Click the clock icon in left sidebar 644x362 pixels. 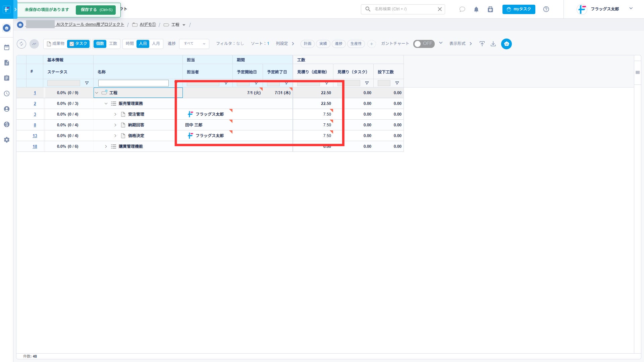pos(7,94)
